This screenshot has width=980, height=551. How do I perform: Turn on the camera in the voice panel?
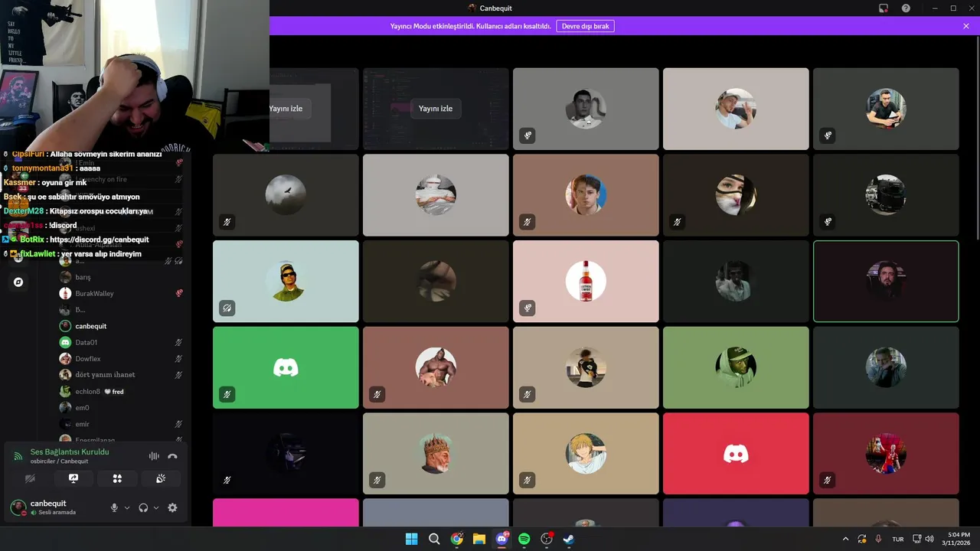[30, 478]
